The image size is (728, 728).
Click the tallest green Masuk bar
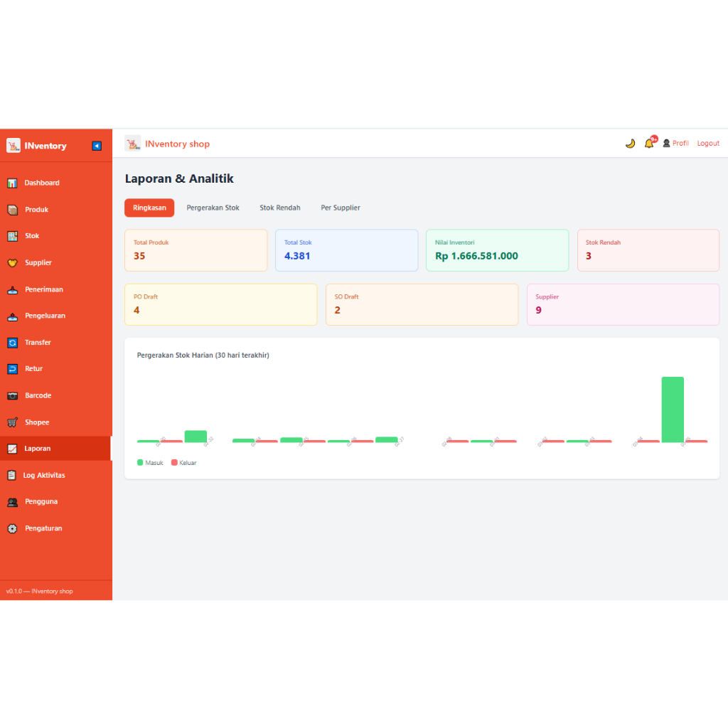click(x=673, y=409)
